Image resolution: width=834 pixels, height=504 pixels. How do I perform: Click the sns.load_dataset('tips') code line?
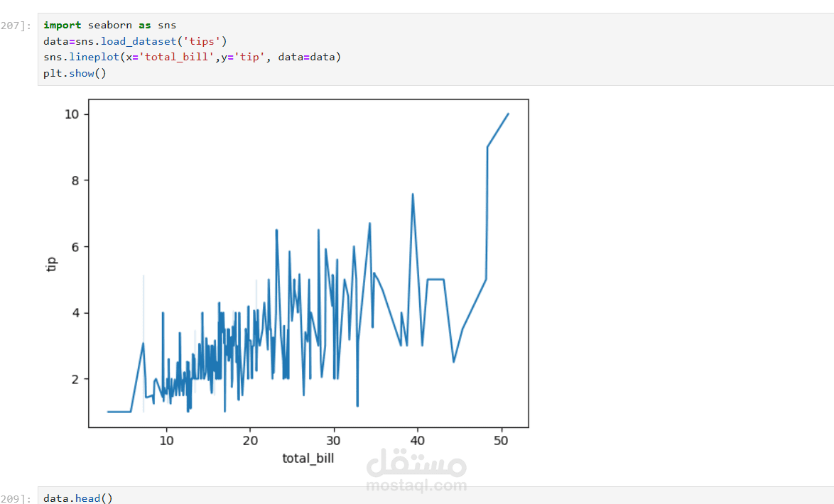point(135,41)
